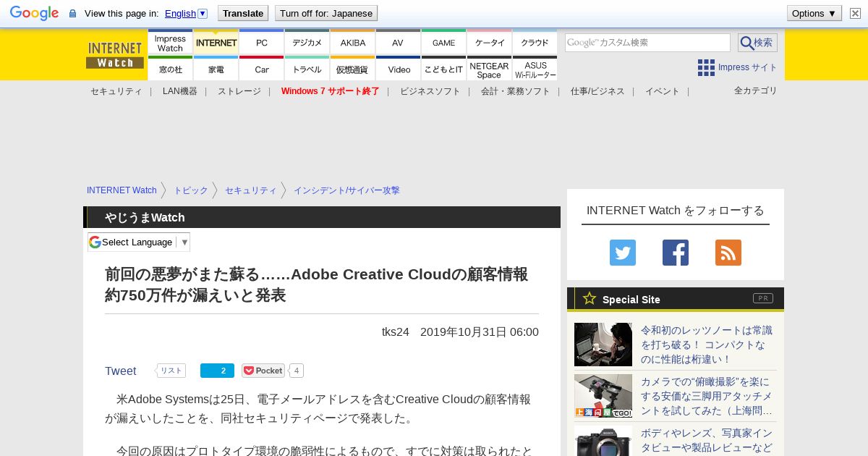Image resolution: width=868 pixels, height=456 pixels.
Task: Turn off translation for Japanese
Action: pyautogui.click(x=326, y=13)
